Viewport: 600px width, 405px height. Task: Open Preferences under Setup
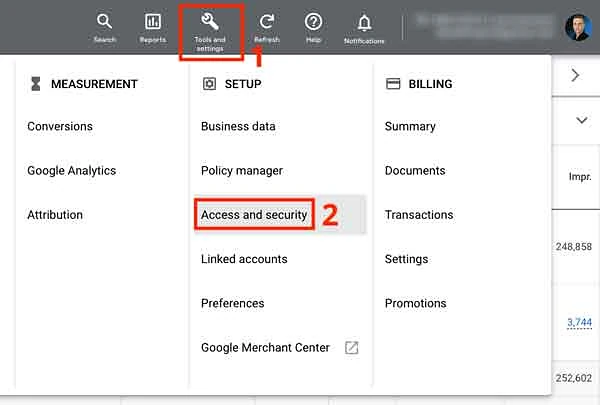click(233, 303)
